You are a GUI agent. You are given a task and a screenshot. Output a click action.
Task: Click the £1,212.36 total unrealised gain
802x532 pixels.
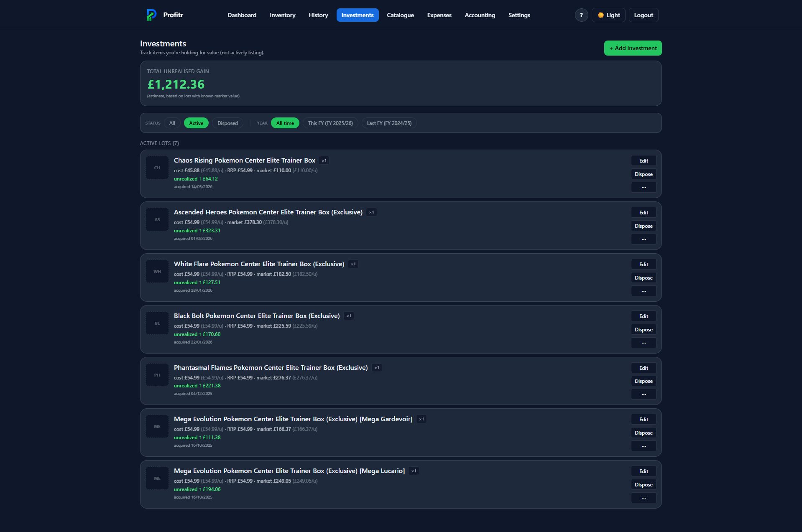(176, 84)
